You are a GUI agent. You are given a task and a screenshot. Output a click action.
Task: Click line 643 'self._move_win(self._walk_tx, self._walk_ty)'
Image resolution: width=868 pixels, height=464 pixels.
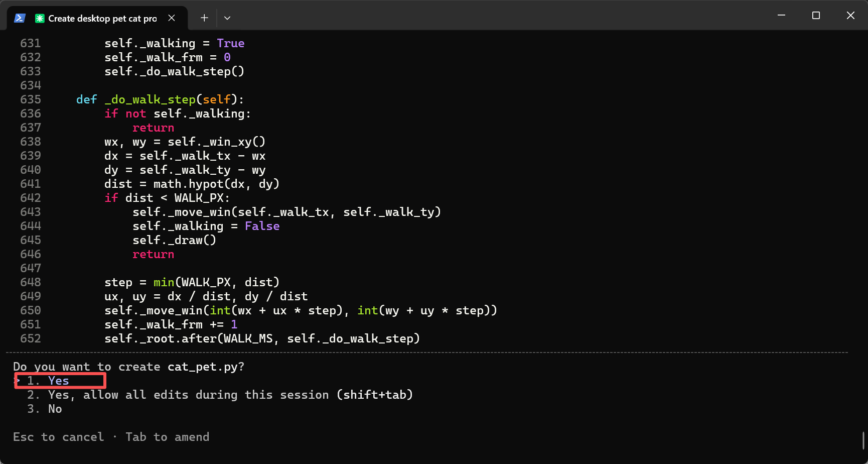point(286,212)
